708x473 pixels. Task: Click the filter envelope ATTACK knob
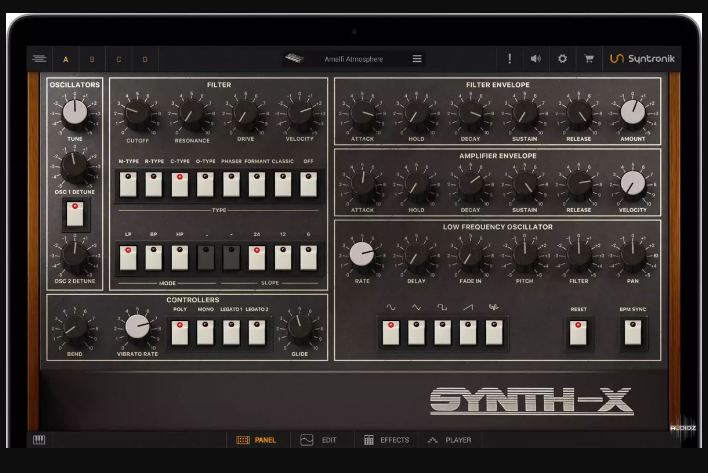click(x=362, y=113)
